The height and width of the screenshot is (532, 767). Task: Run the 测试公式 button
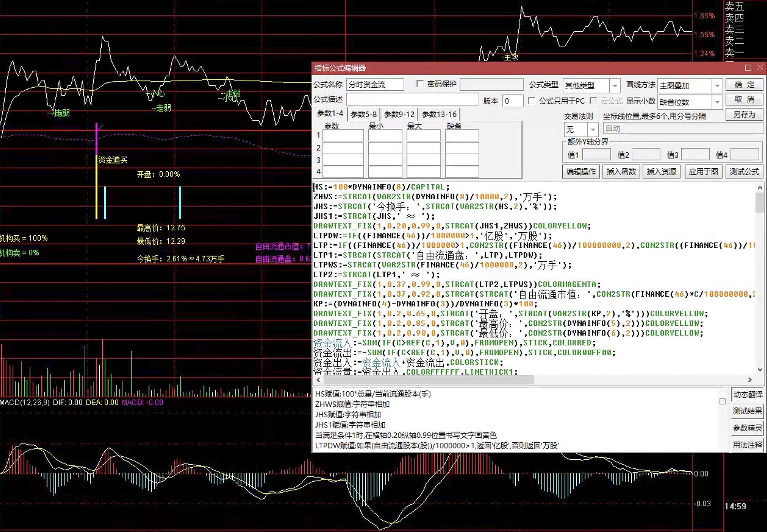tap(744, 171)
